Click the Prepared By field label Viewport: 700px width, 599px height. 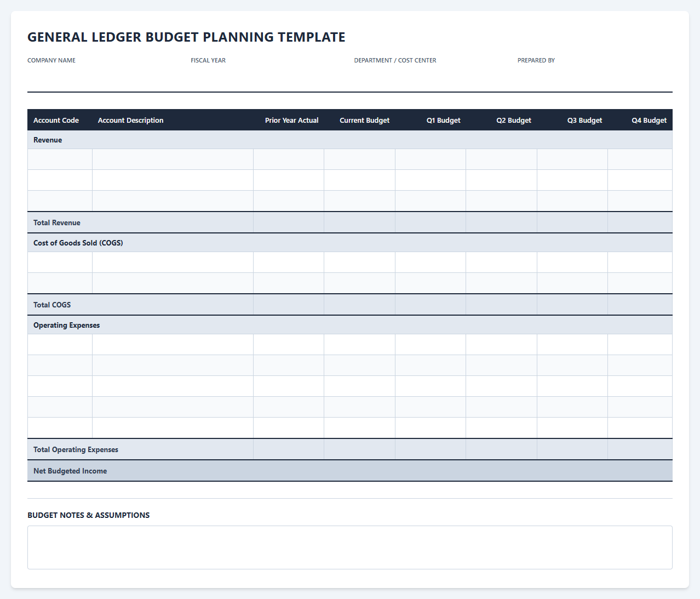pyautogui.click(x=536, y=60)
